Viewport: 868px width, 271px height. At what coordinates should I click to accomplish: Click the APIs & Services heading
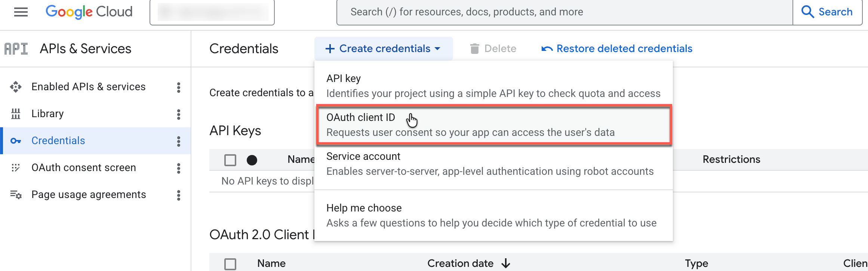[86, 49]
